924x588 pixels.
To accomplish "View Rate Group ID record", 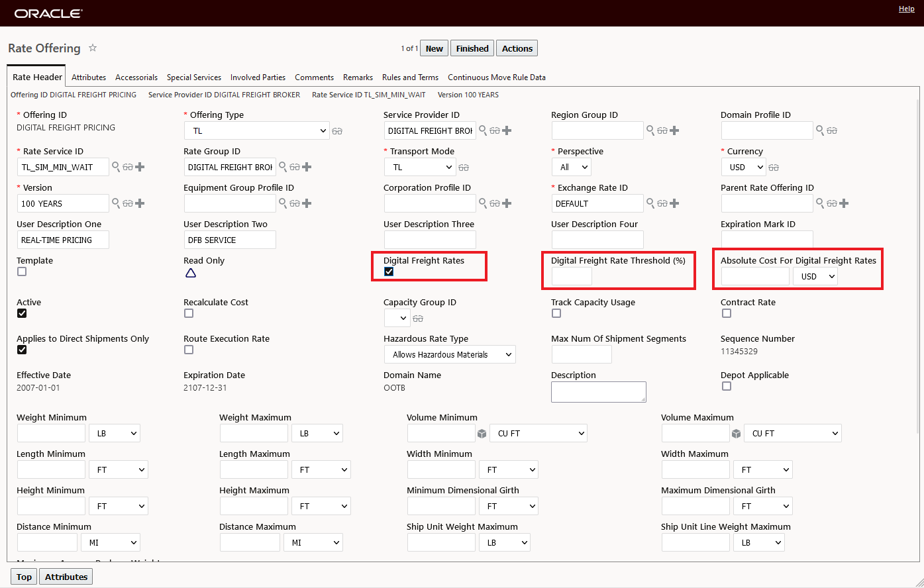I will (x=295, y=168).
